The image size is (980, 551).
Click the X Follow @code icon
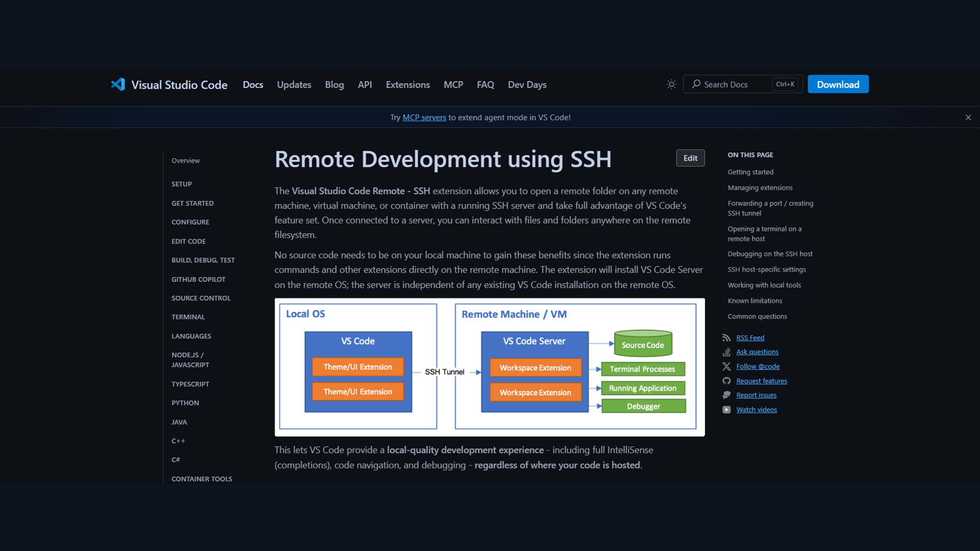[726, 366]
